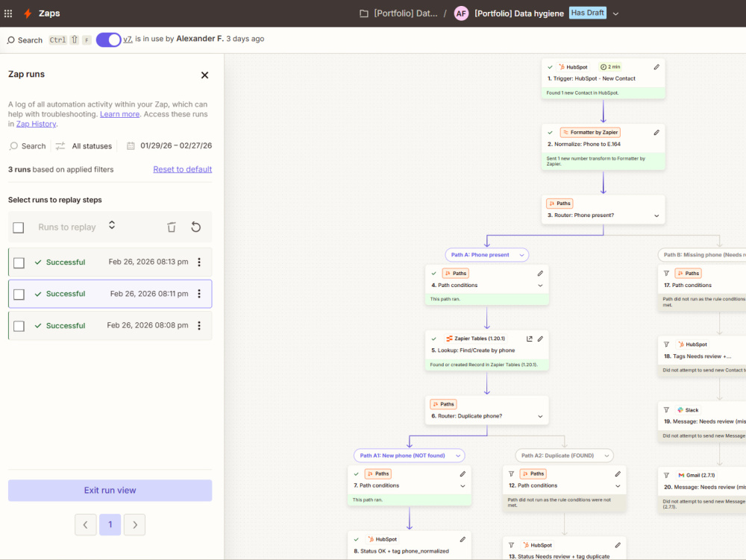This screenshot has height=560, width=746.
Task: Click the trash delete runs icon
Action: 172,227
